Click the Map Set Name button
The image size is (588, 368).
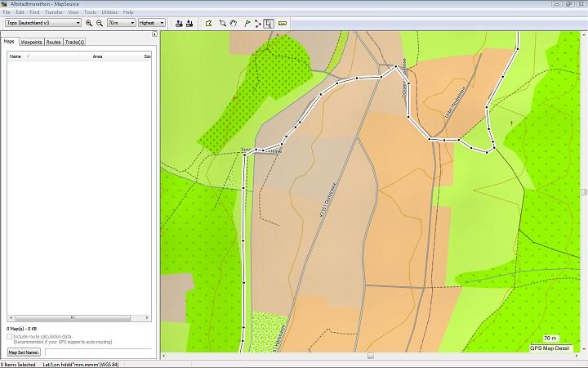click(24, 352)
